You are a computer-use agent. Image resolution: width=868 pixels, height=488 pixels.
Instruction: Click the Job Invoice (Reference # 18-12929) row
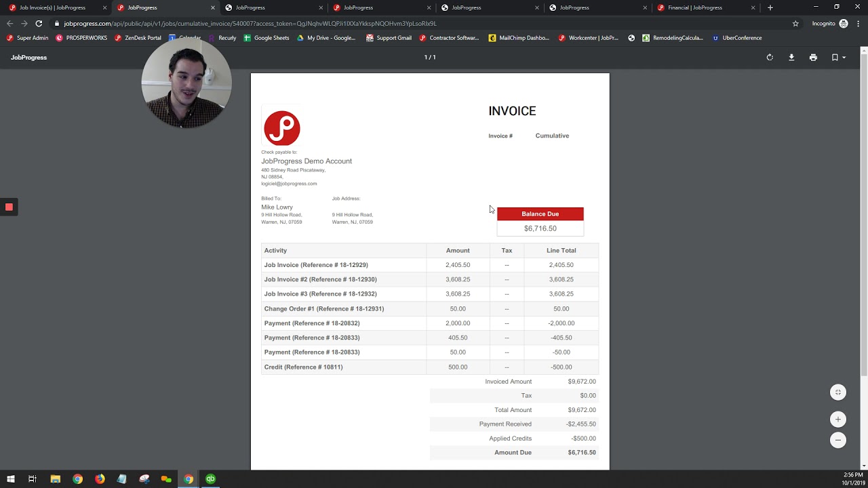click(430, 265)
